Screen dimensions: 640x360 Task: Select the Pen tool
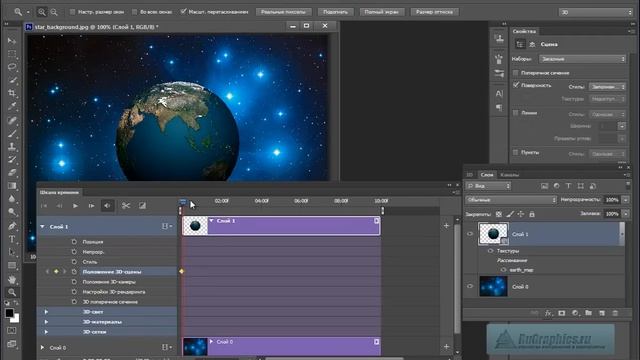point(12,226)
